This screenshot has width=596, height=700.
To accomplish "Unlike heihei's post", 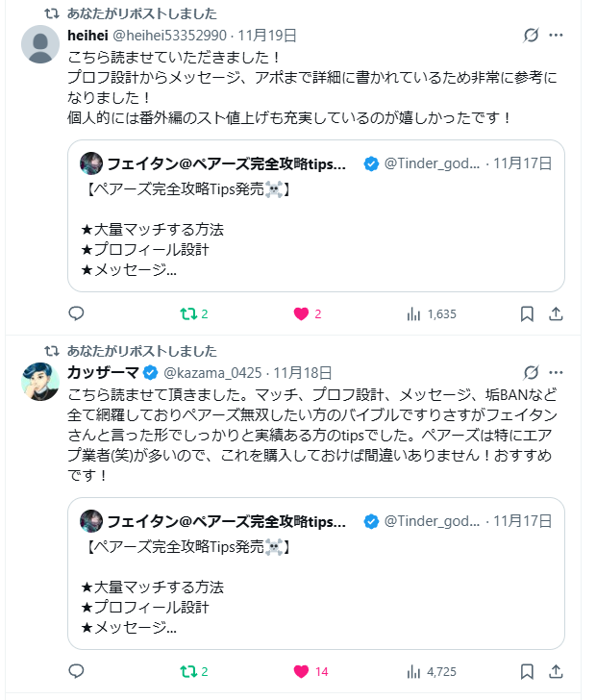I will click(301, 313).
